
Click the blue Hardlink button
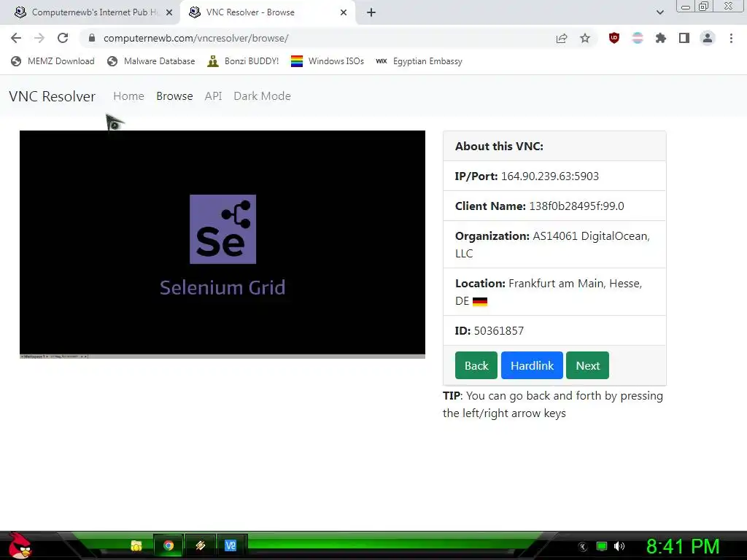(532, 365)
